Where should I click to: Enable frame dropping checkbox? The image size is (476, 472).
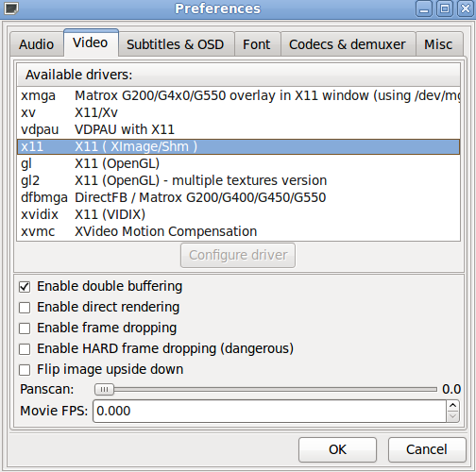tap(25, 329)
